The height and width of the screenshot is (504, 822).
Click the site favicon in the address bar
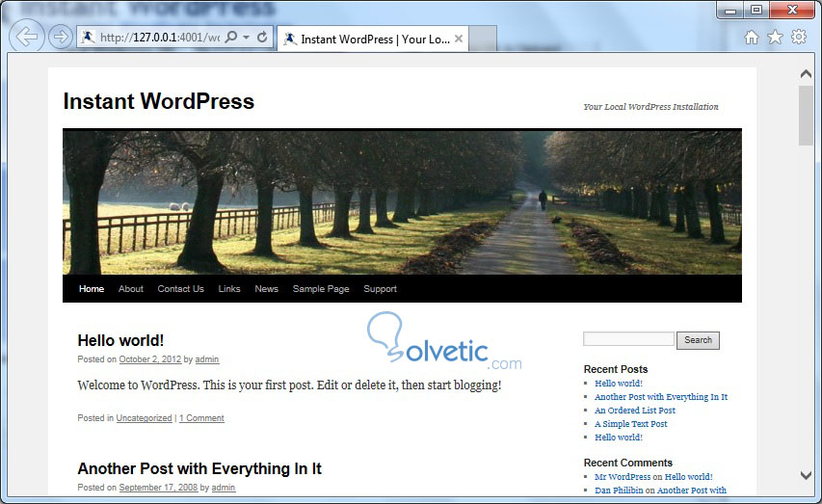88,37
